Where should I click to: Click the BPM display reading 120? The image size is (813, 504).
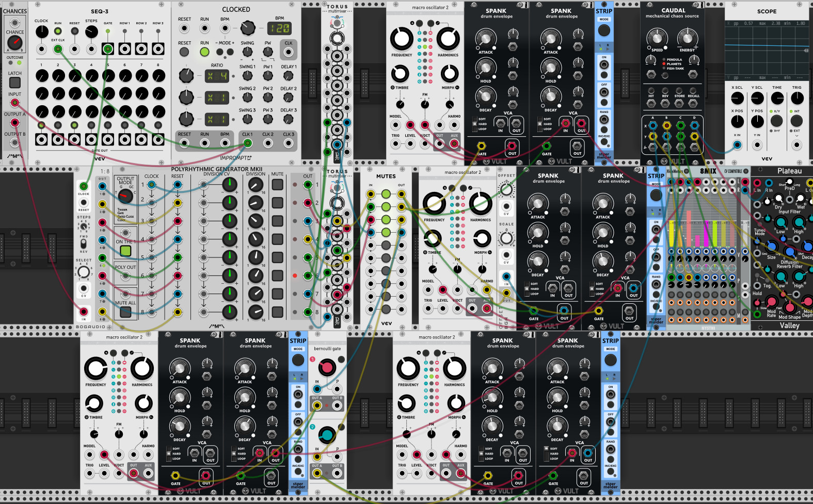(x=279, y=28)
